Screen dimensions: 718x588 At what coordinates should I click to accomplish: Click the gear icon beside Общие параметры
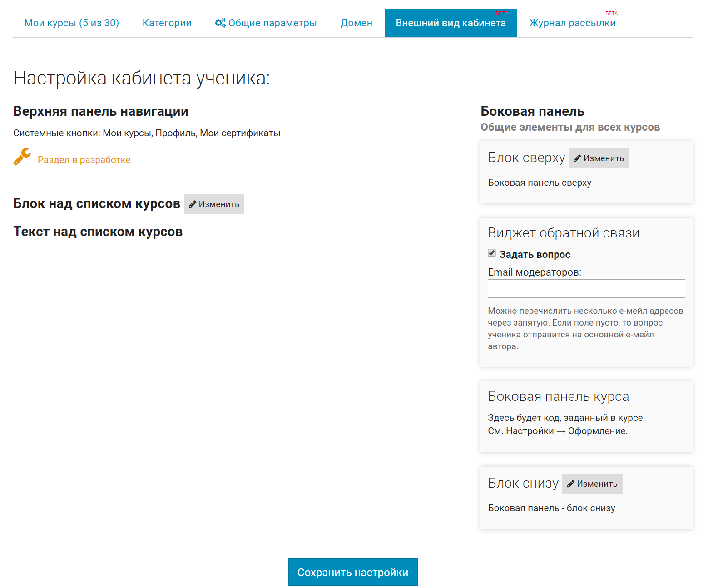click(x=220, y=23)
